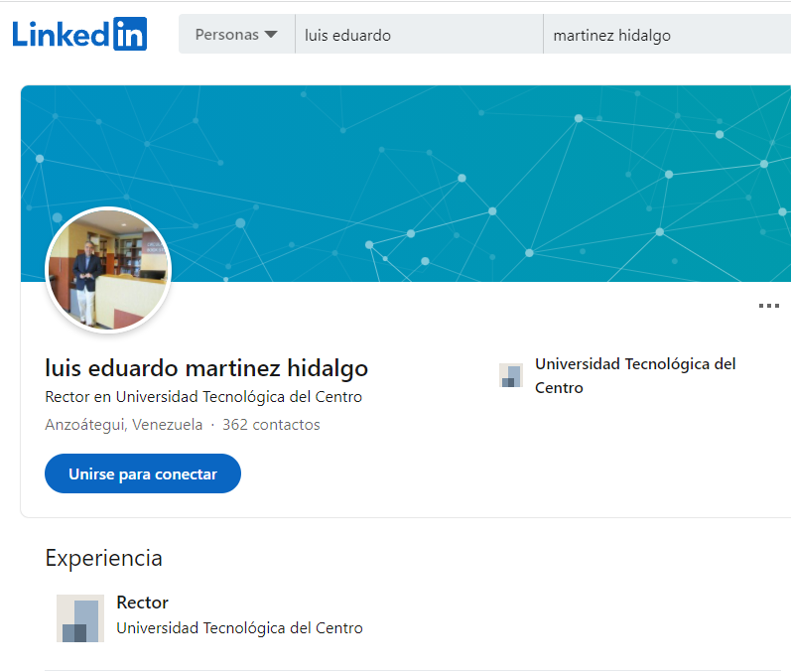791x672 pixels.
Task: Click the first name field 'luis eduardo'
Action: click(419, 35)
